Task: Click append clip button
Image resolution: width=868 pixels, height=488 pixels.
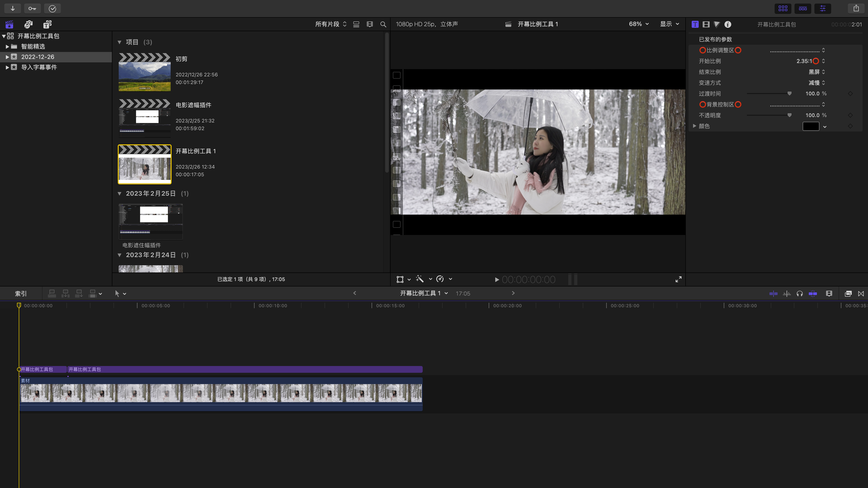Action: 79,294
